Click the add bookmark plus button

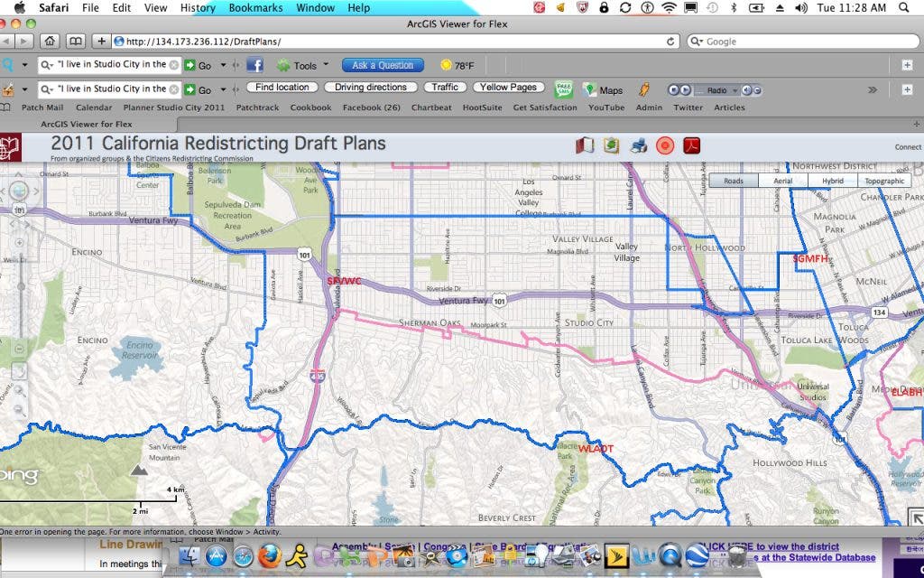click(x=101, y=42)
